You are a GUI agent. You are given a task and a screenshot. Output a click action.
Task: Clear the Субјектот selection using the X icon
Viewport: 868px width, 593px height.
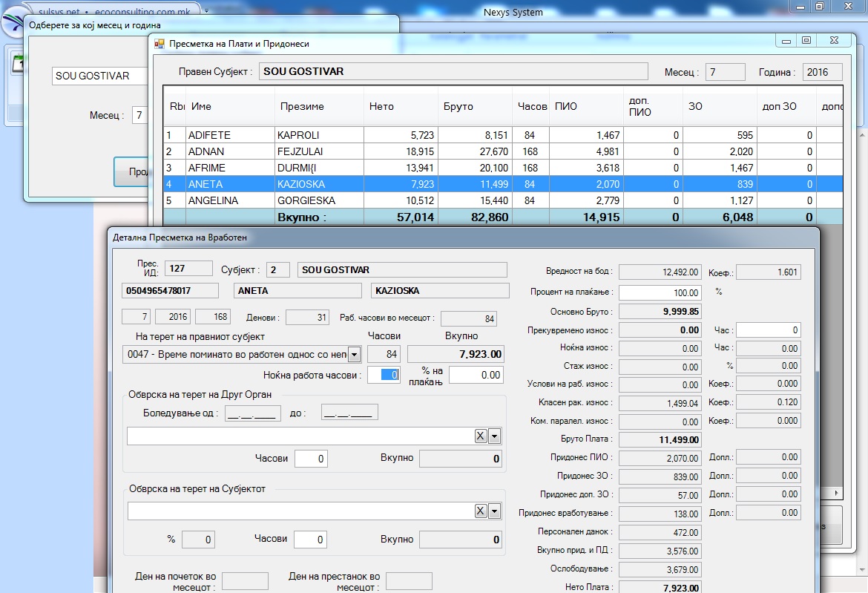tap(481, 511)
